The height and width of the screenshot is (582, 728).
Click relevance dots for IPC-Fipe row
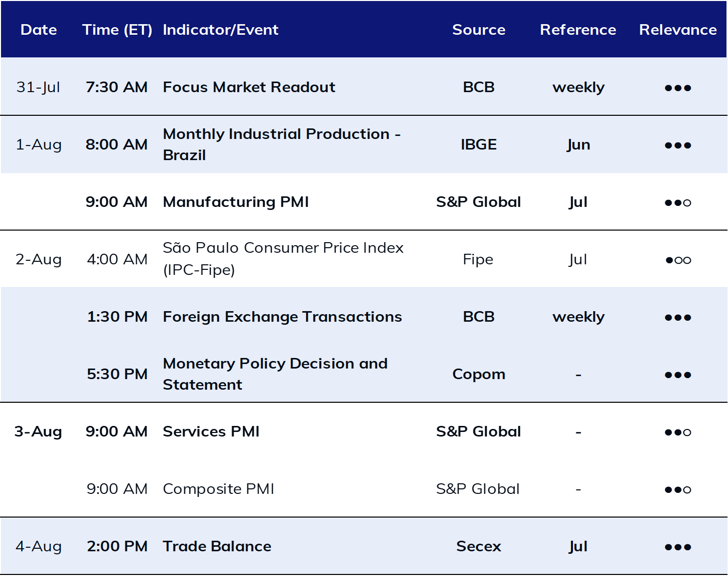tap(678, 260)
